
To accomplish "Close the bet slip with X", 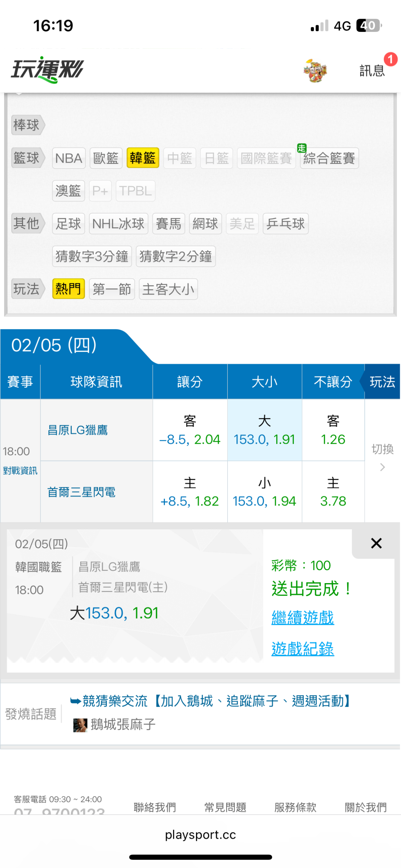I will pos(376,543).
